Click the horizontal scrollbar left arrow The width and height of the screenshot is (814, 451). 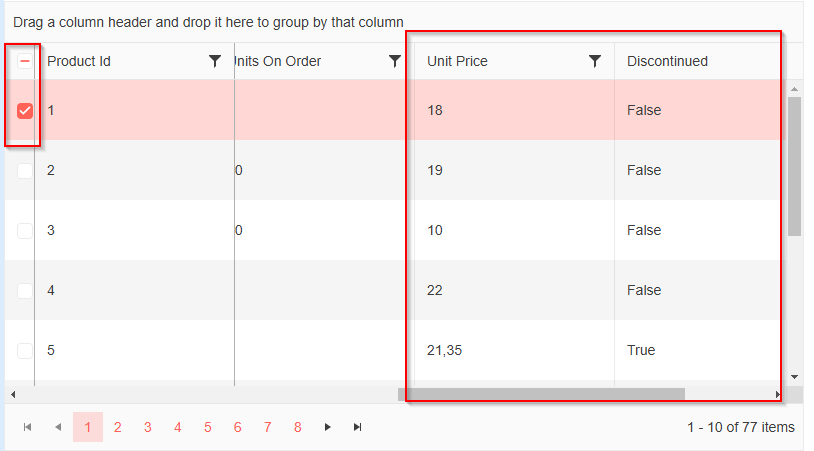(12, 394)
